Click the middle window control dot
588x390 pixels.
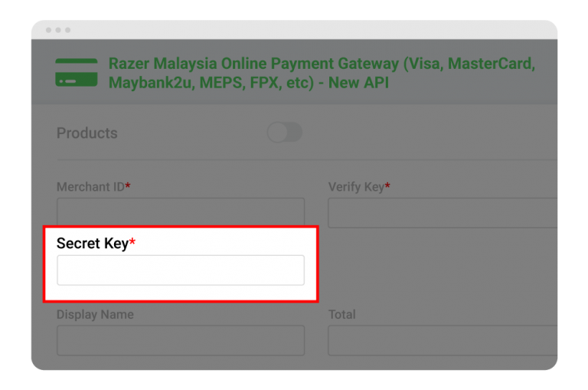pos(58,30)
